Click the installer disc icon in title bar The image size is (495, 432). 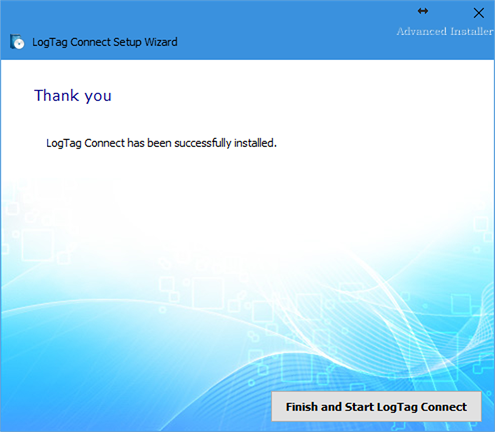(x=17, y=42)
